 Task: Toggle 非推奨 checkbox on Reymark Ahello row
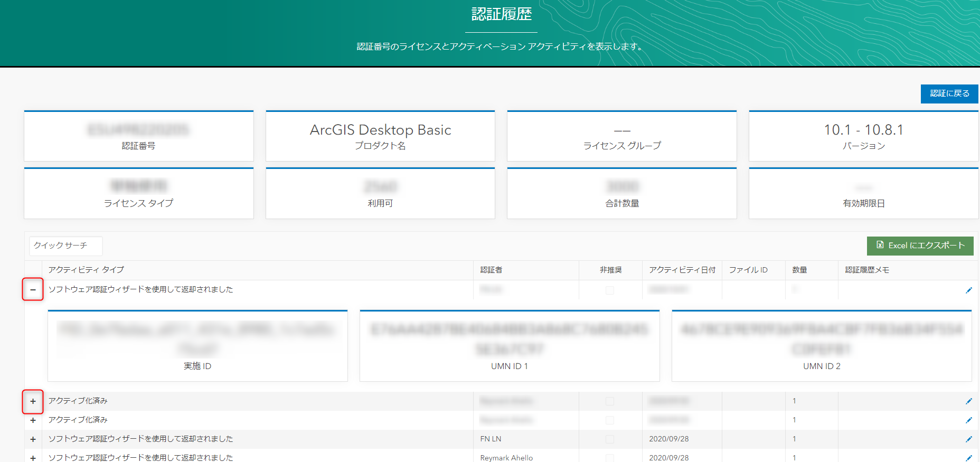tap(610, 458)
